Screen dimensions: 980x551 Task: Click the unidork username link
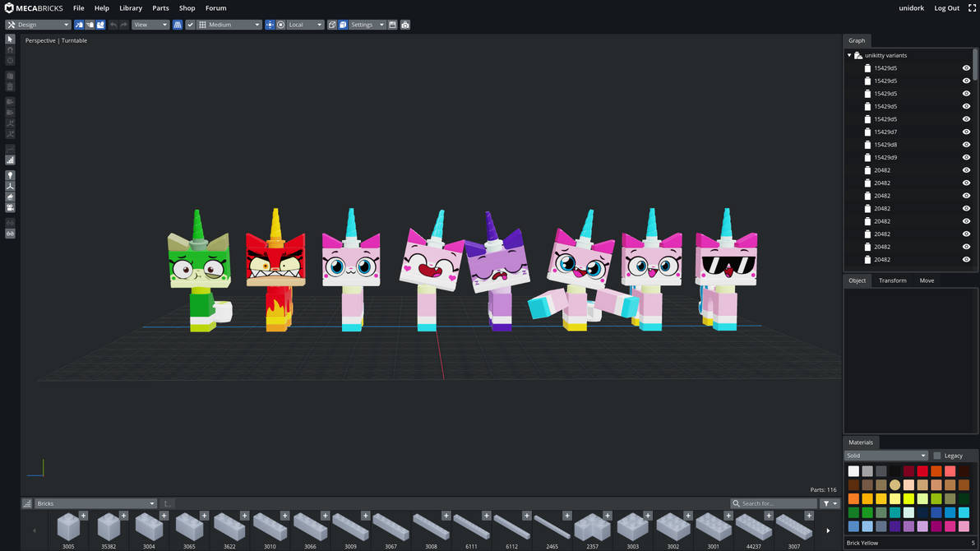pyautogui.click(x=911, y=7)
